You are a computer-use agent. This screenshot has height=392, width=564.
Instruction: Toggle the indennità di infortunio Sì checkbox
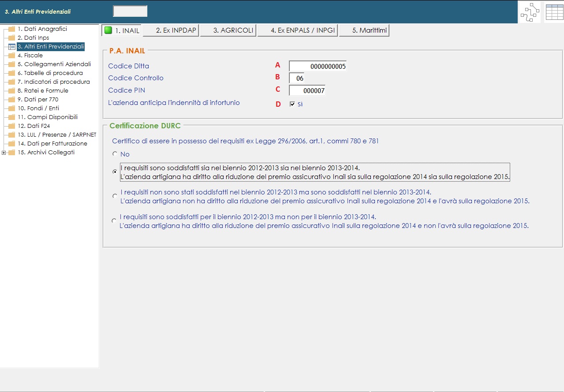(292, 105)
